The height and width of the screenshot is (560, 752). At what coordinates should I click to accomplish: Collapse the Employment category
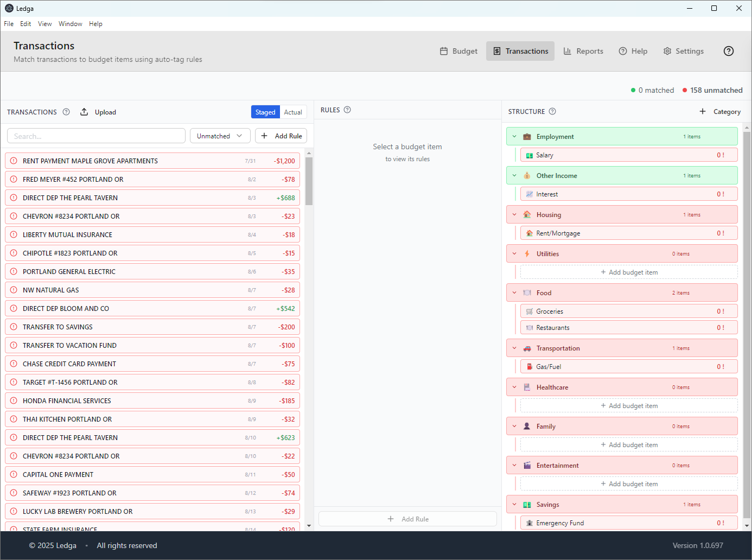point(514,136)
